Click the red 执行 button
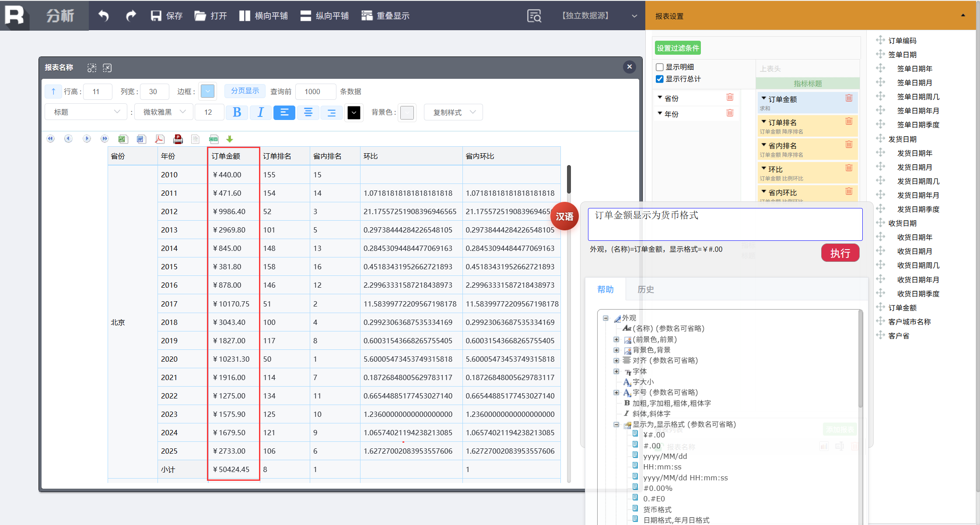 pos(840,253)
